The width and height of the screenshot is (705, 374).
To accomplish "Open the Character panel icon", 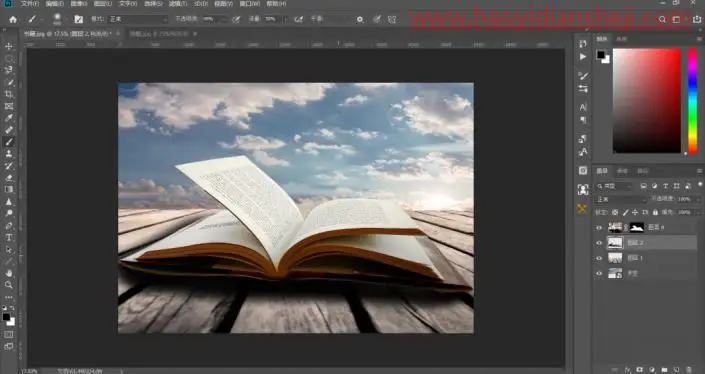I will click(583, 107).
